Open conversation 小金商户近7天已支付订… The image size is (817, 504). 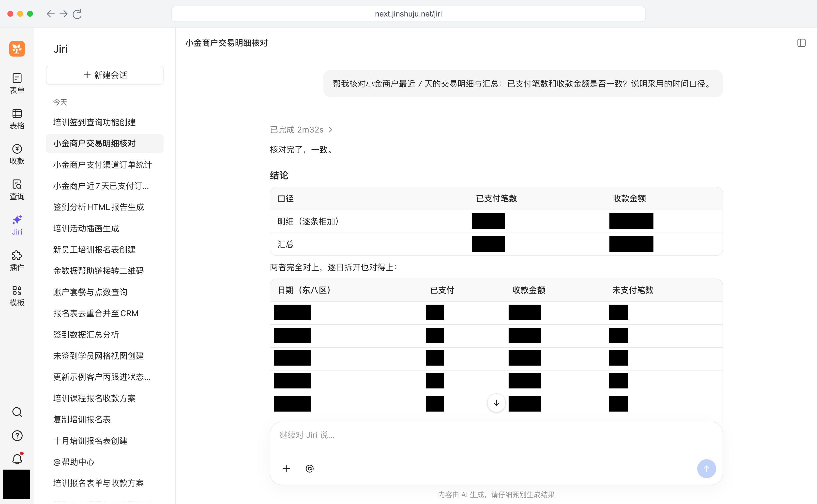pos(105,186)
